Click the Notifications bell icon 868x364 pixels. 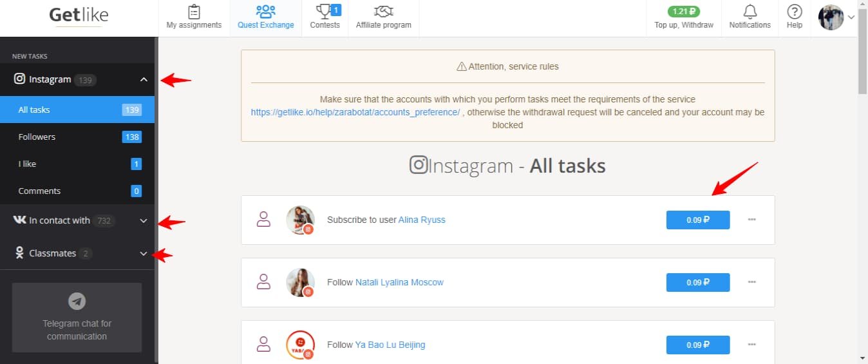[x=750, y=12]
